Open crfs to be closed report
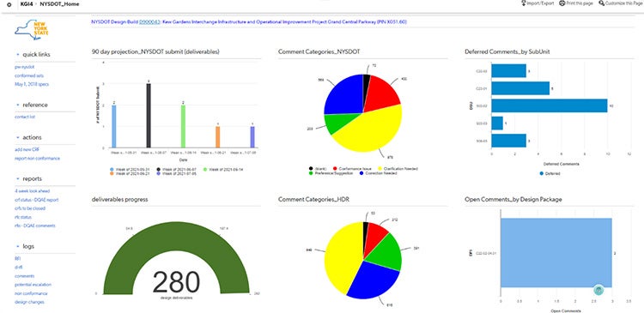This screenshot has height=313, width=644. click(x=30, y=208)
